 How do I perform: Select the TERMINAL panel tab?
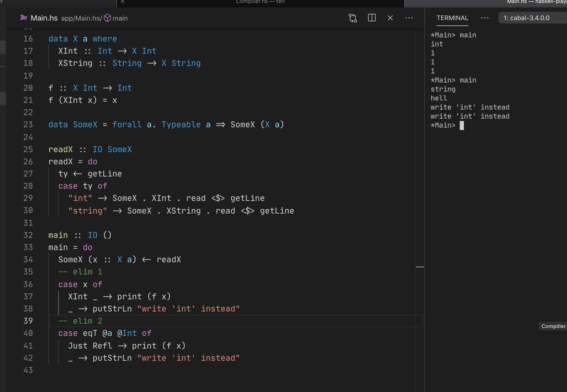[452, 18]
